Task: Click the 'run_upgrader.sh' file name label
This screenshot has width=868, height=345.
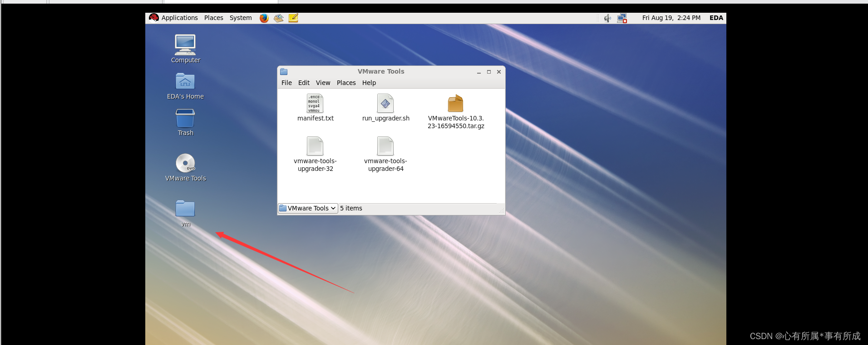Action: pyautogui.click(x=386, y=118)
